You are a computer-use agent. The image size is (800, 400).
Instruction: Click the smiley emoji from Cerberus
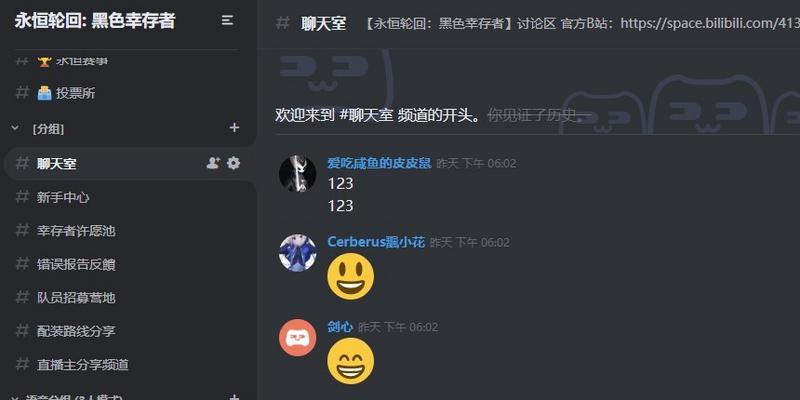351,277
